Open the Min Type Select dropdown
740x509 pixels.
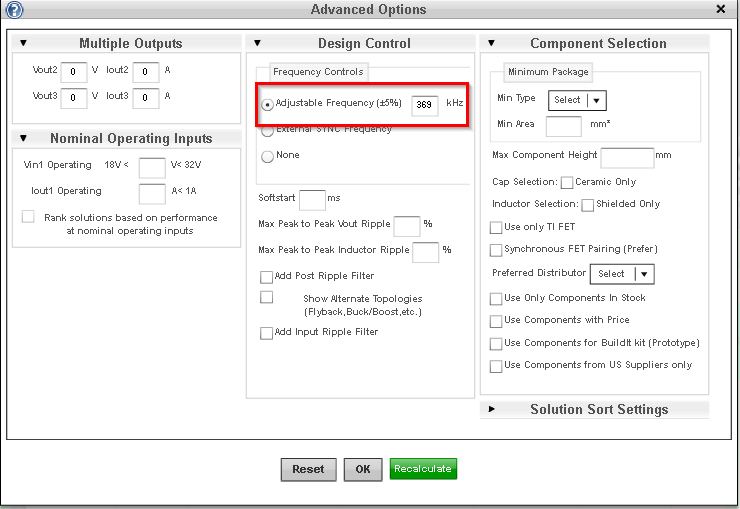pos(577,100)
